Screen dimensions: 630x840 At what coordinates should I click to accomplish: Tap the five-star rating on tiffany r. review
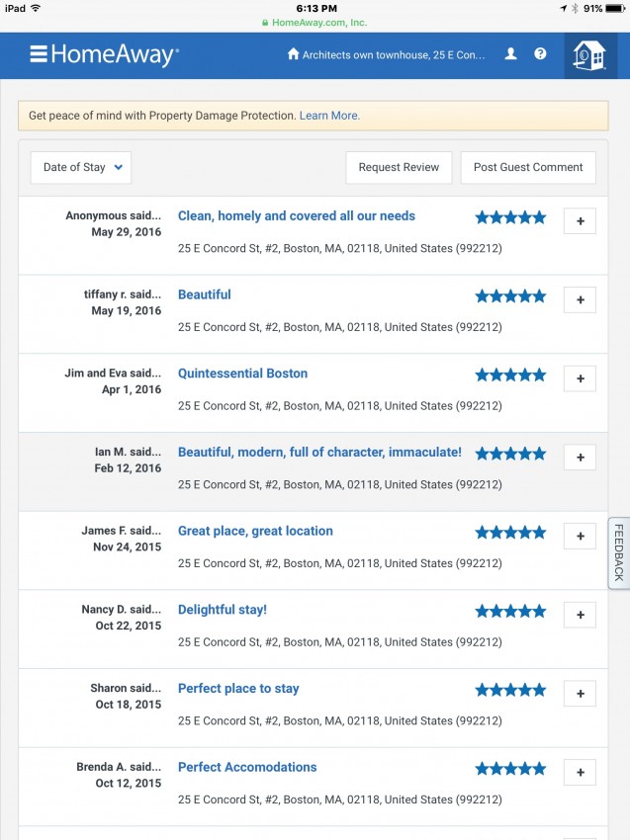tap(510, 295)
